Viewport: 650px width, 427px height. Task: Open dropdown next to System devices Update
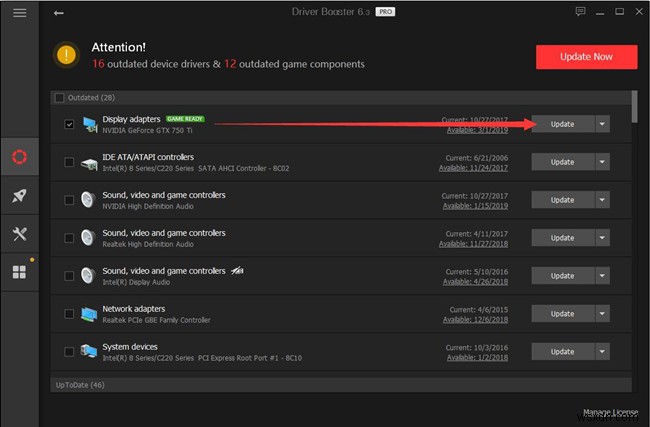click(602, 352)
